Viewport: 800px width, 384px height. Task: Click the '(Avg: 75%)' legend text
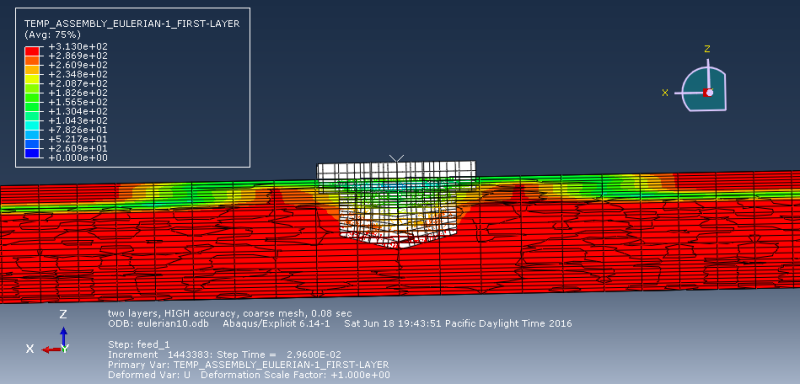pos(53,35)
